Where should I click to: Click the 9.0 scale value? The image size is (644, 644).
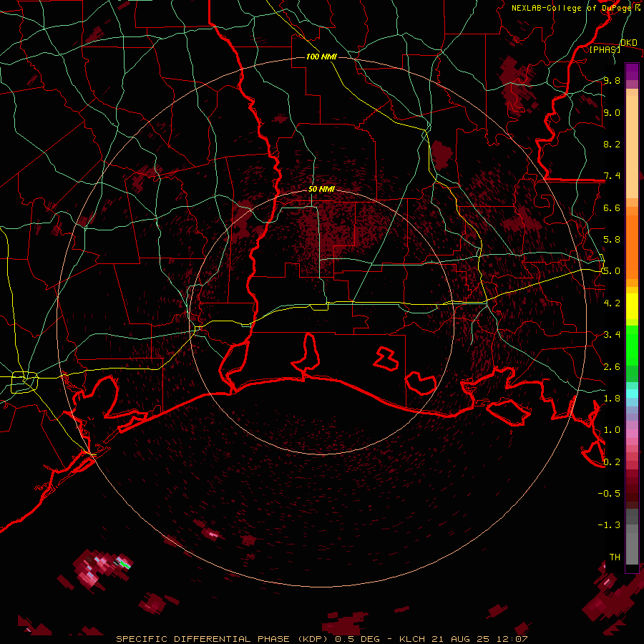[612, 112]
